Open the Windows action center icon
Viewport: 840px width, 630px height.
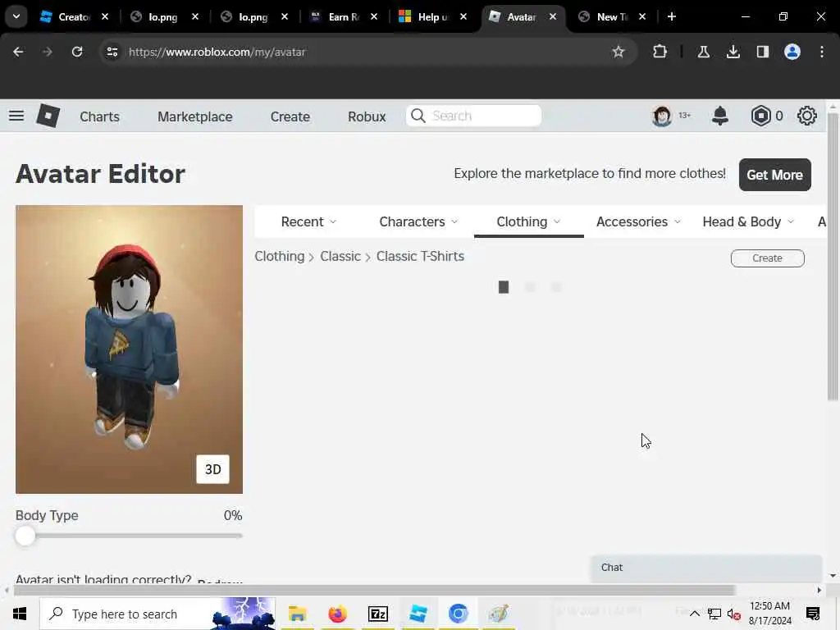point(813,614)
